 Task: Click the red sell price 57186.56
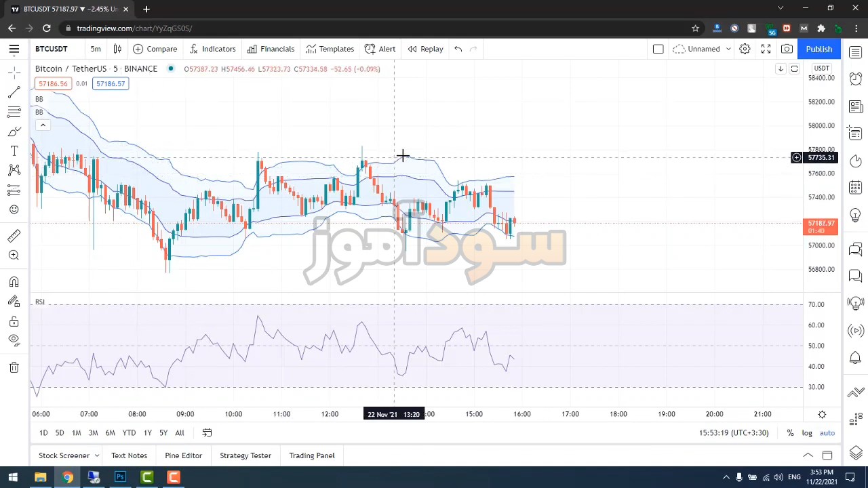53,83
